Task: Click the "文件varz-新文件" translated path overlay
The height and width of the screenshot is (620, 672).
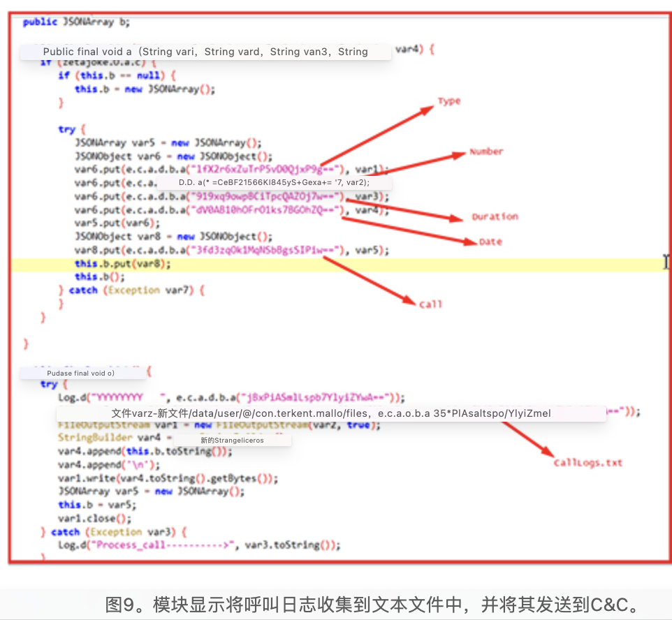Action: 330,413
